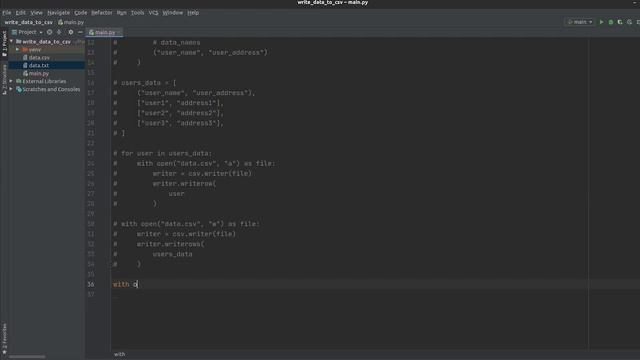The width and height of the screenshot is (640, 360).
Task: Select data.txt in project tree
Action: 39,65
